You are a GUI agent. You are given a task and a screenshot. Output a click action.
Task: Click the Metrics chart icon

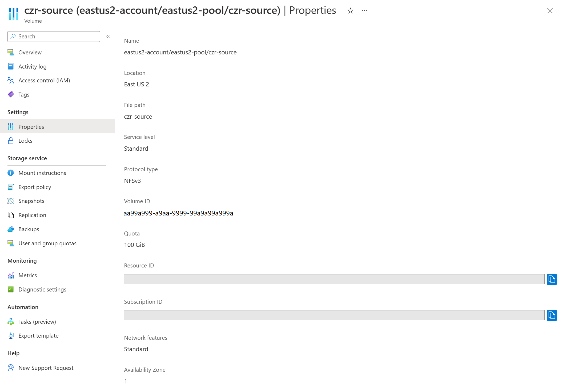[x=11, y=275]
